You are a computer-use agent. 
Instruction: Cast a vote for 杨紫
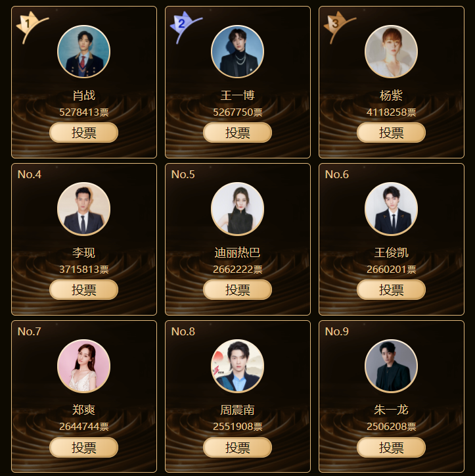pyautogui.click(x=392, y=133)
